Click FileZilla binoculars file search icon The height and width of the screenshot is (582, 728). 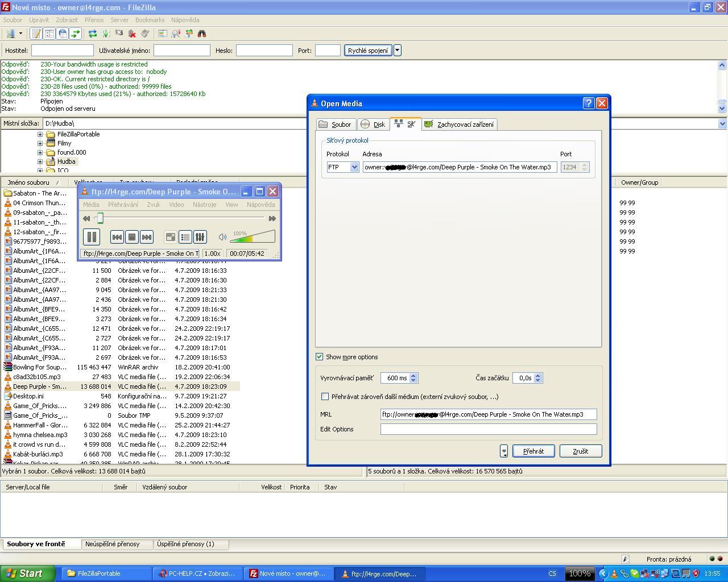point(202,34)
